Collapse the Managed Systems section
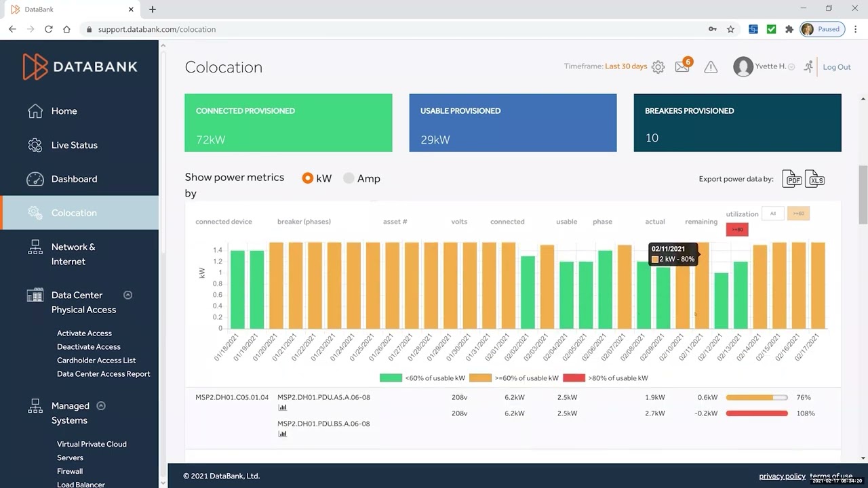The image size is (868, 488). coord(101,406)
